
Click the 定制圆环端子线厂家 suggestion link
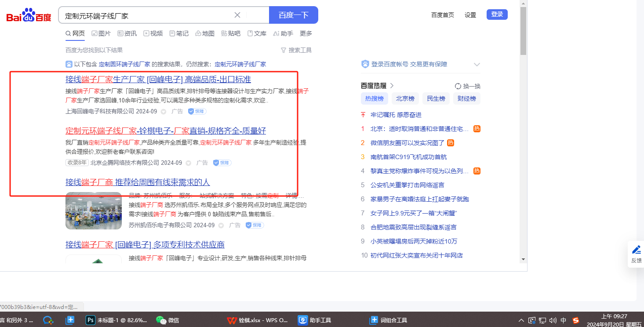click(x=124, y=64)
